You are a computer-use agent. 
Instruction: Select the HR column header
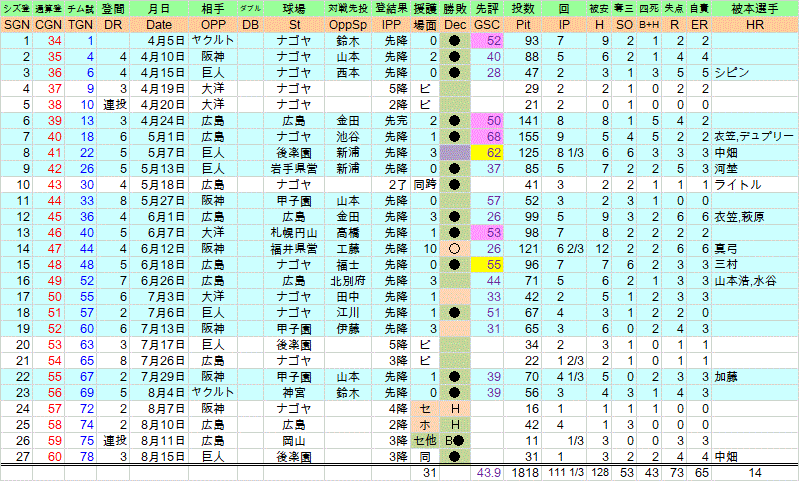(755, 24)
